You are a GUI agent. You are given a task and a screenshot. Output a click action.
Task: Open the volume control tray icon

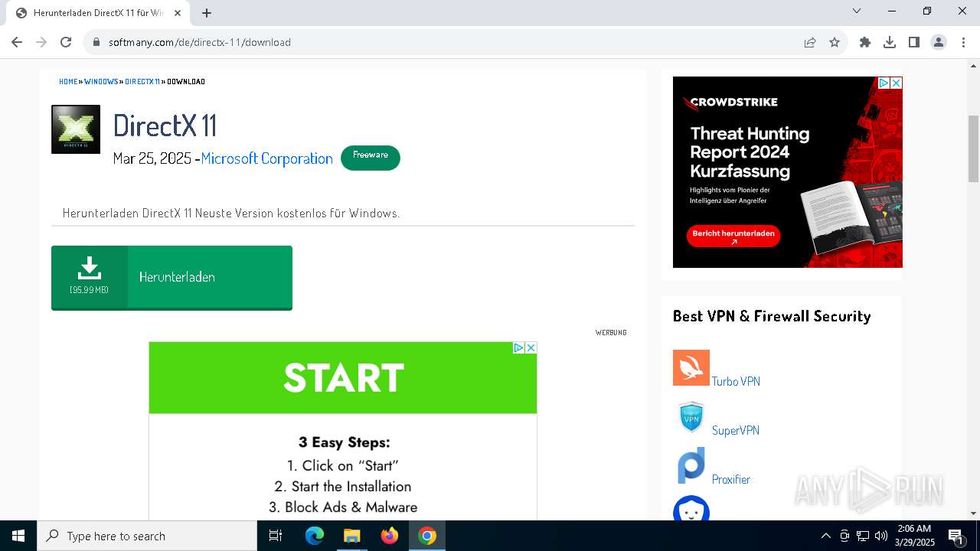pyautogui.click(x=881, y=536)
